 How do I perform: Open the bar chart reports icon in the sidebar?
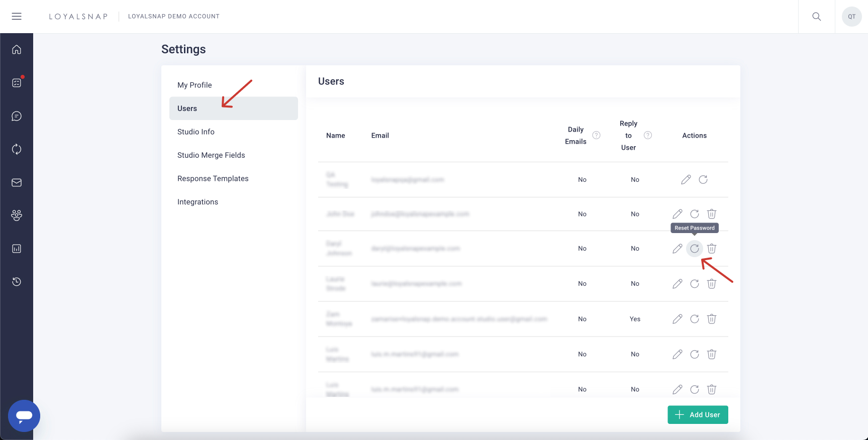(17, 249)
